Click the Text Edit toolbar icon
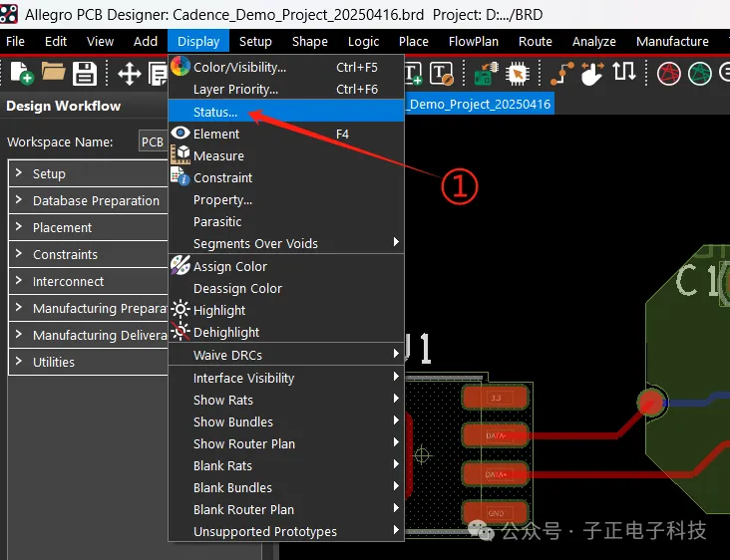This screenshot has height=560, width=730. tap(442, 74)
